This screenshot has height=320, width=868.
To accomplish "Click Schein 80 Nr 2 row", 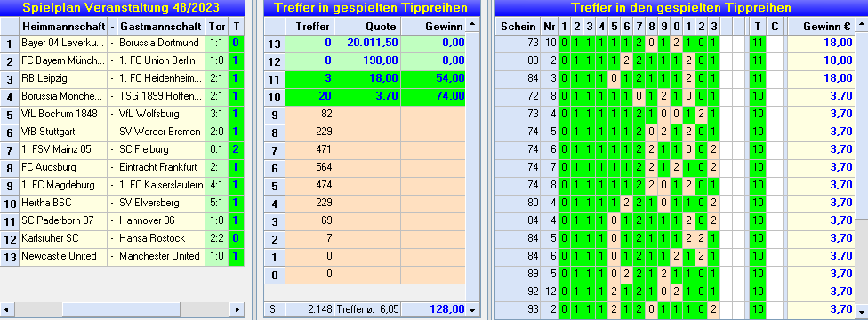I will pyautogui.click(x=675, y=60).
